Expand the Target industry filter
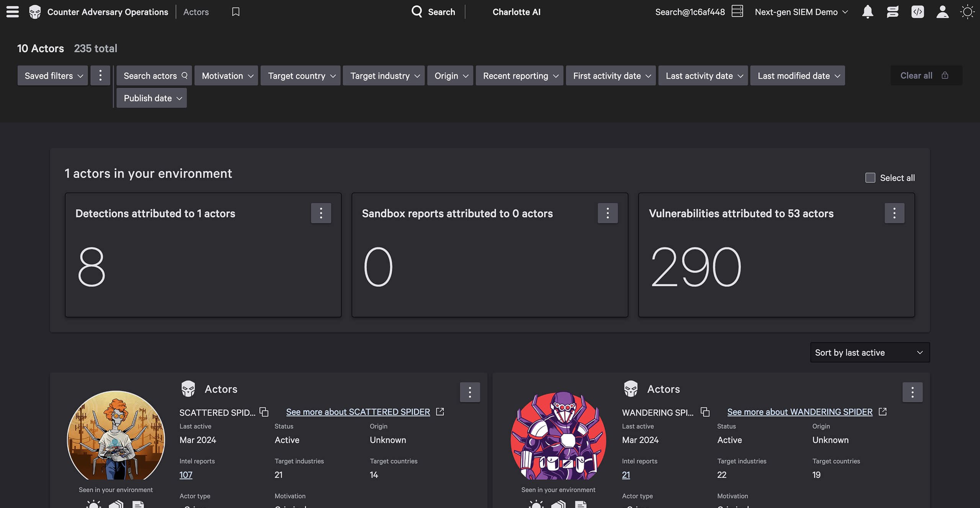980x508 pixels. click(384, 76)
